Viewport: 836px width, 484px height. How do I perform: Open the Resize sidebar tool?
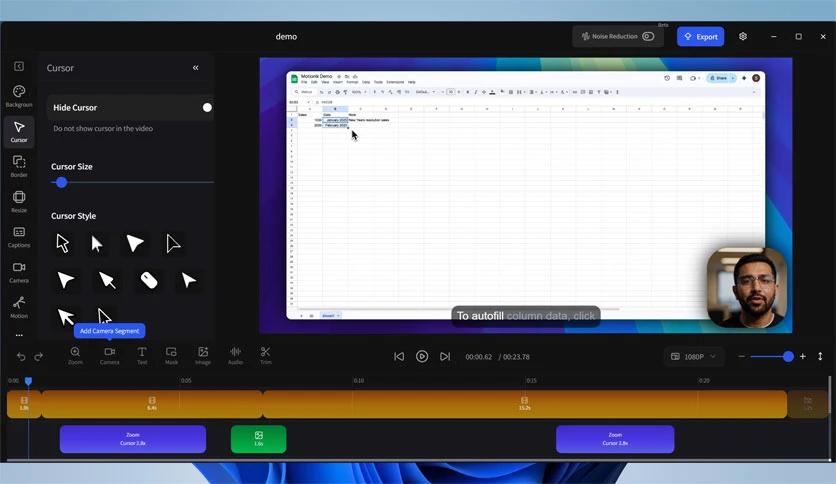[x=19, y=202]
